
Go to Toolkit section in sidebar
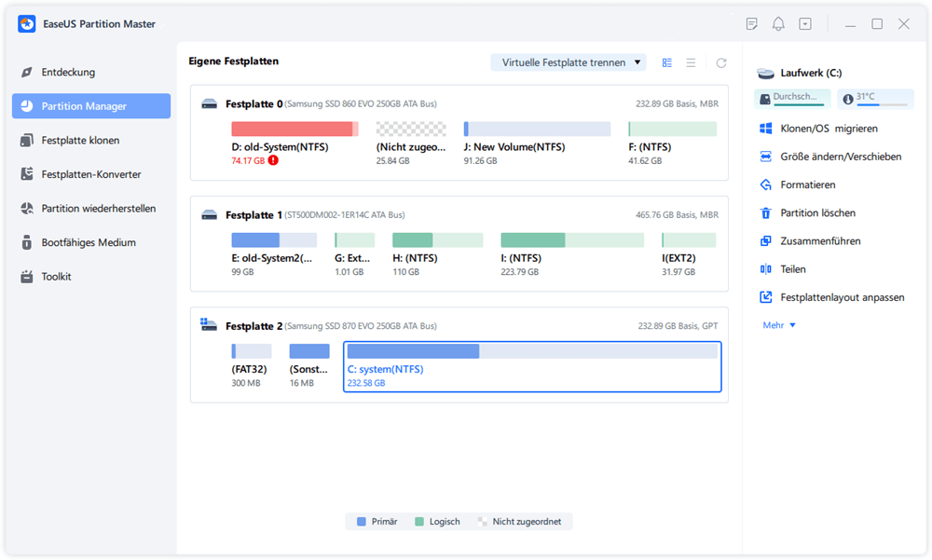pos(56,277)
